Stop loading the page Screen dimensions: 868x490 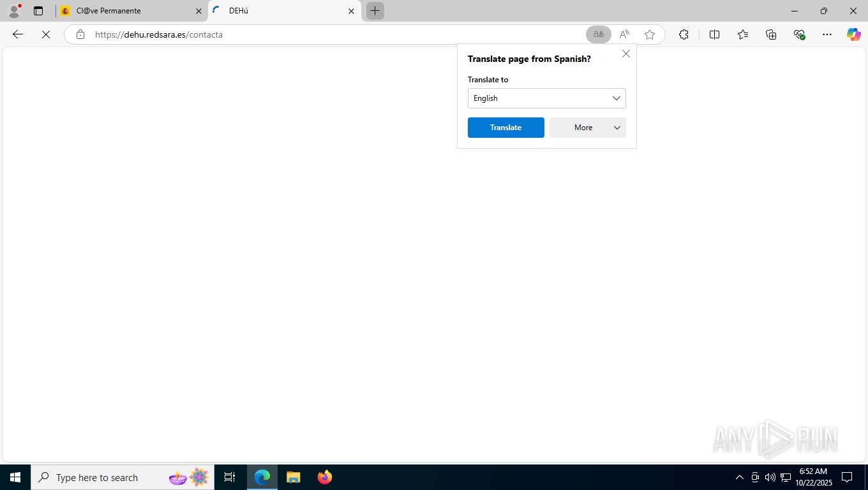tap(46, 34)
